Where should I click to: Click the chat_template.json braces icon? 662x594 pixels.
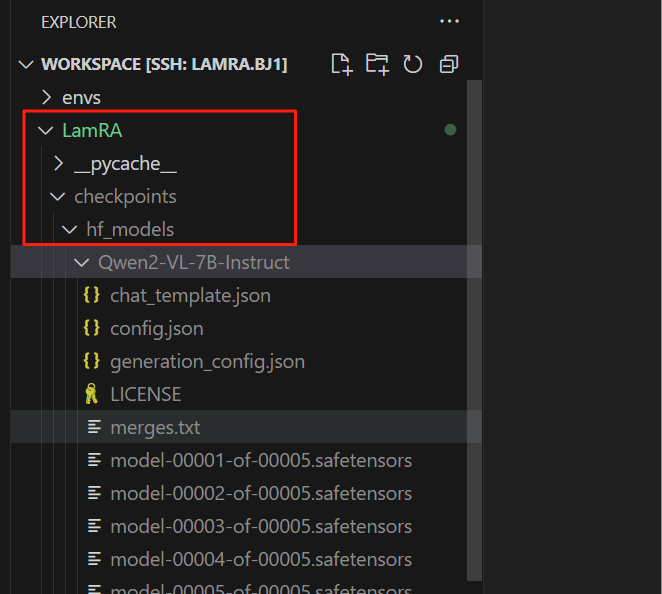click(92, 295)
